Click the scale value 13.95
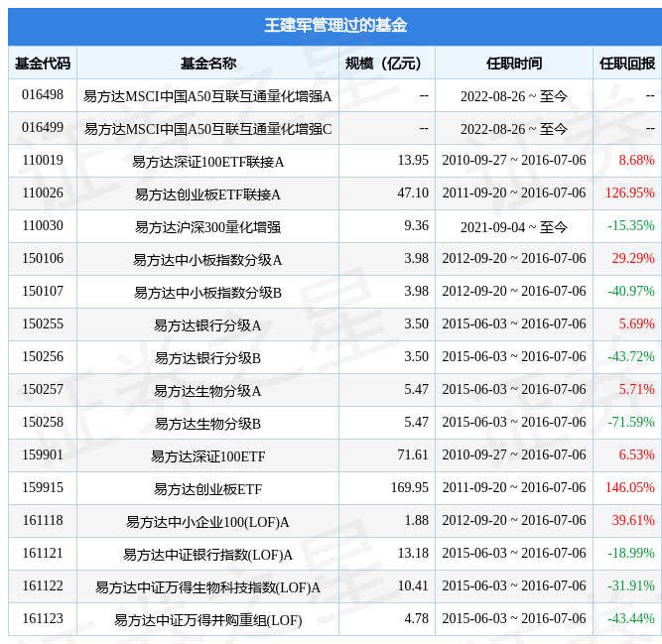This screenshot has width=662, height=644. [x=413, y=160]
